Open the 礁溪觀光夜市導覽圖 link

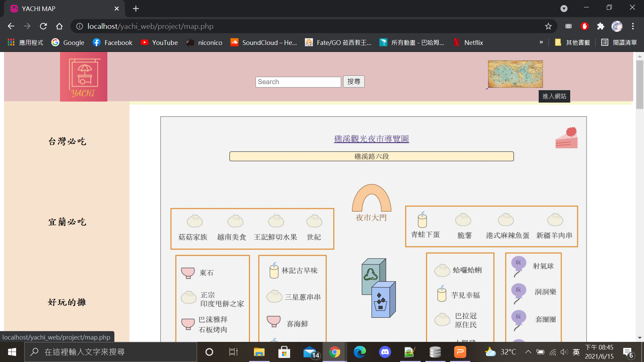coord(372,139)
